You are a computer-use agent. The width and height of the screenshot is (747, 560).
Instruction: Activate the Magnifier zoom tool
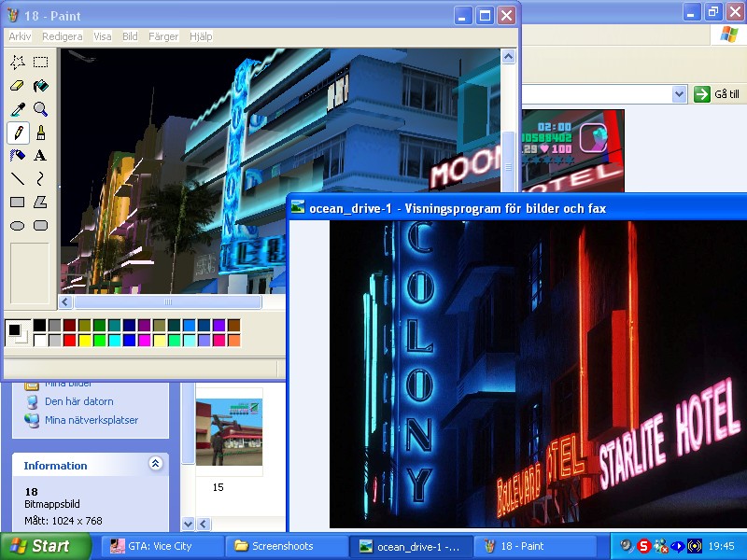pyautogui.click(x=40, y=109)
